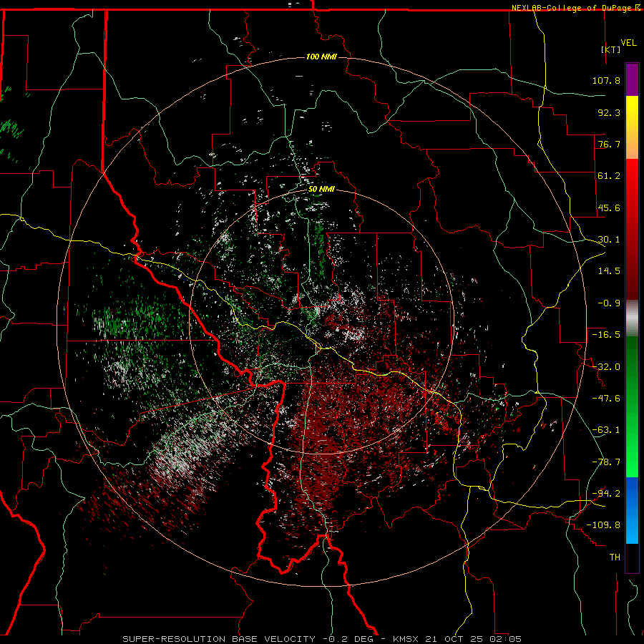Click the 107.8 velocity scale value
Viewport: 644px width, 644px height.
pos(606,80)
